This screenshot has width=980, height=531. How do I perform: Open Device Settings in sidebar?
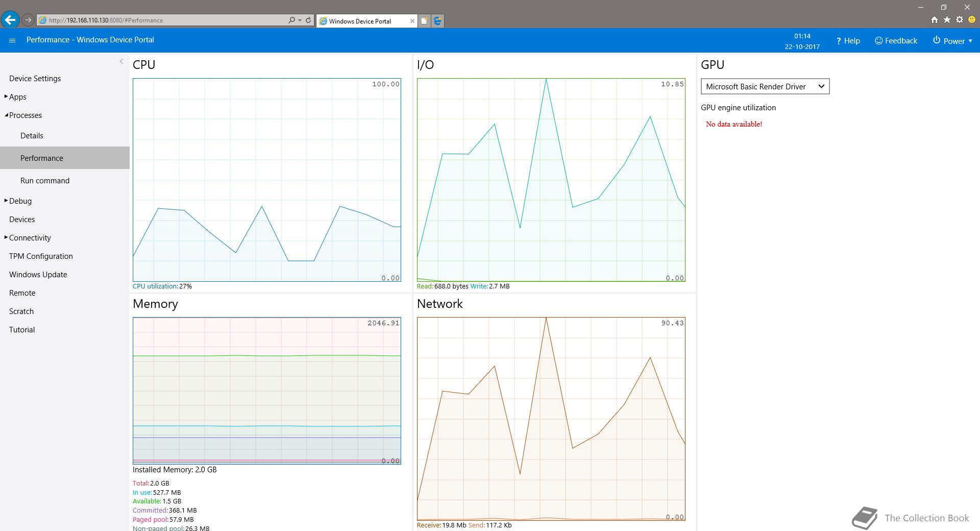pos(35,78)
